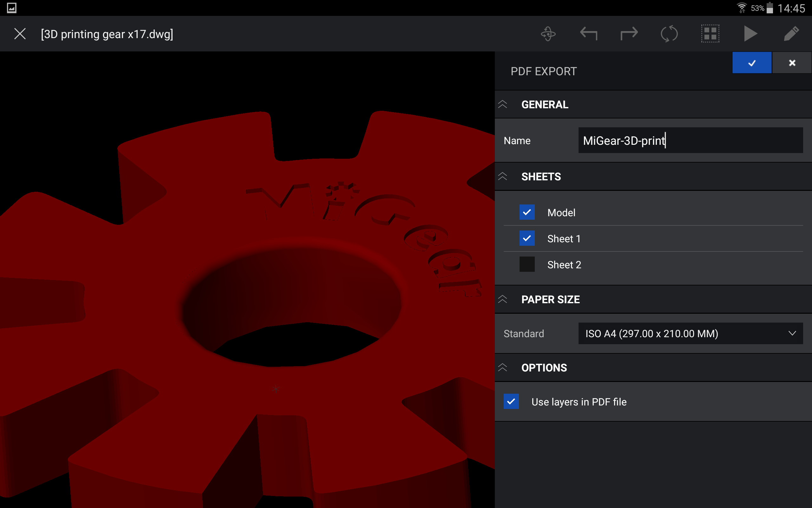Uncheck the Model sheet checkbox
Image resolution: width=812 pixels, height=508 pixels.
click(527, 212)
